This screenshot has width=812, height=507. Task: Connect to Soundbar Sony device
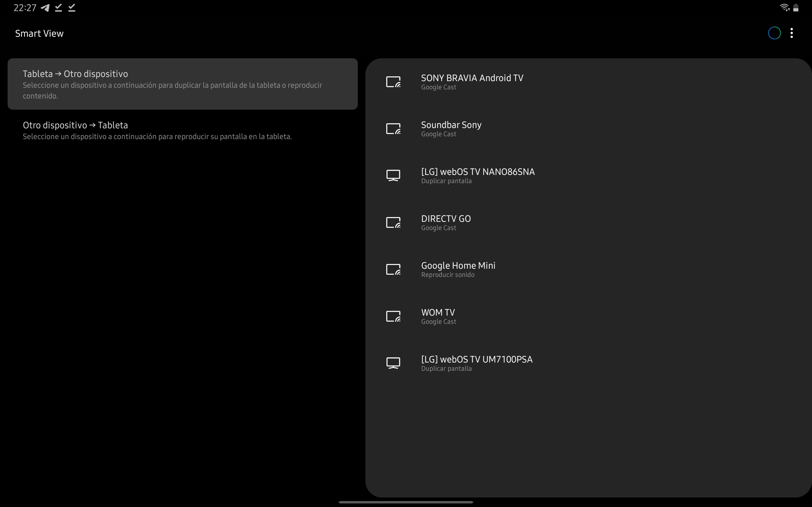pos(451,129)
